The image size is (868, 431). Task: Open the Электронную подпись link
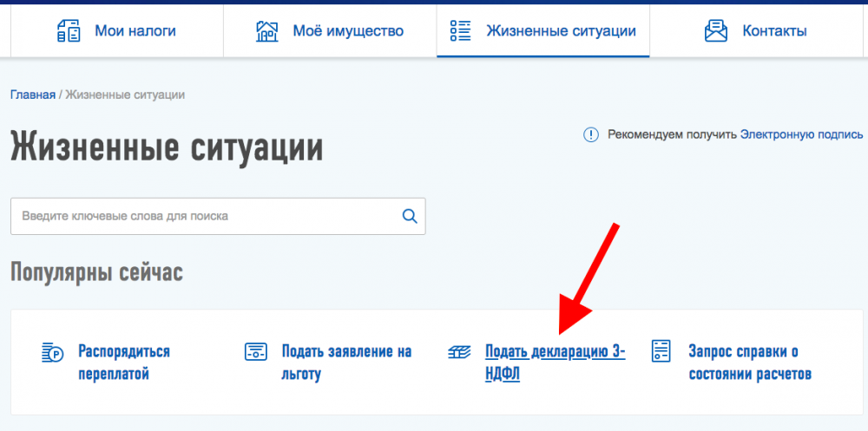[801, 134]
